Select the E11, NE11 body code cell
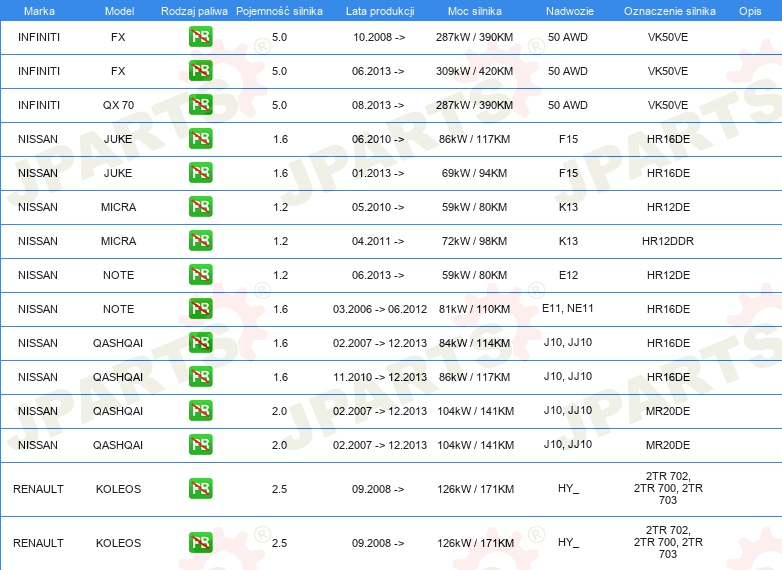 coord(568,308)
